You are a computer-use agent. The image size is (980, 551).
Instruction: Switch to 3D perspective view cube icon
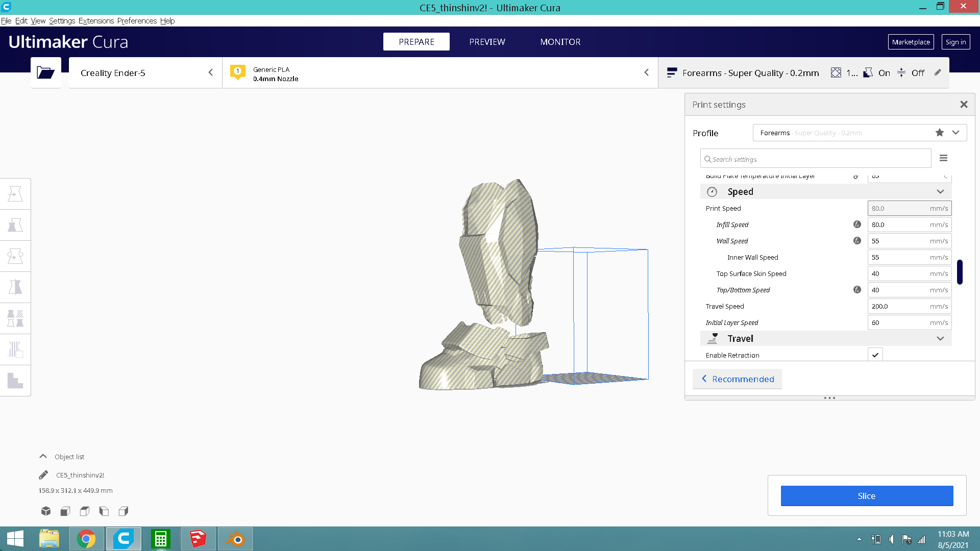coord(46,511)
